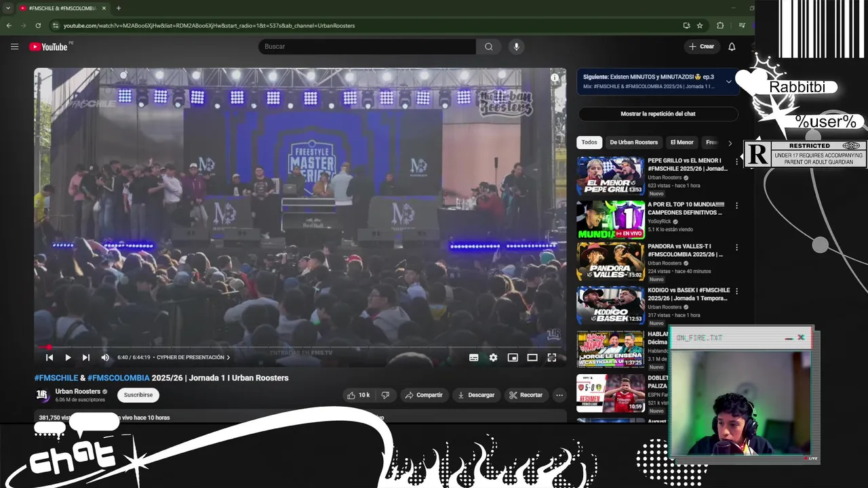Toggle subtitles on the player
The width and height of the screenshot is (868, 488).
474,357
